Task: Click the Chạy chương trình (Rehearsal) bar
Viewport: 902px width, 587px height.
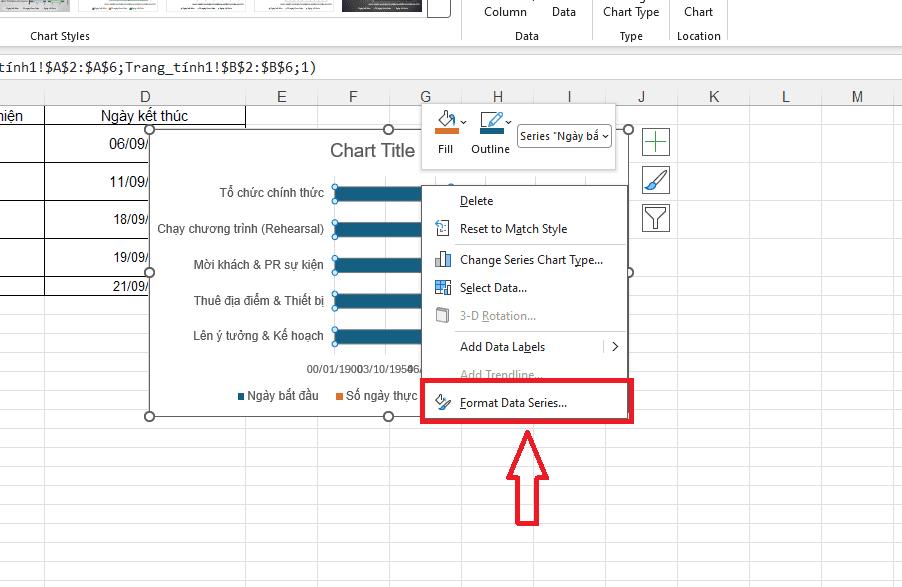Action: [378, 230]
